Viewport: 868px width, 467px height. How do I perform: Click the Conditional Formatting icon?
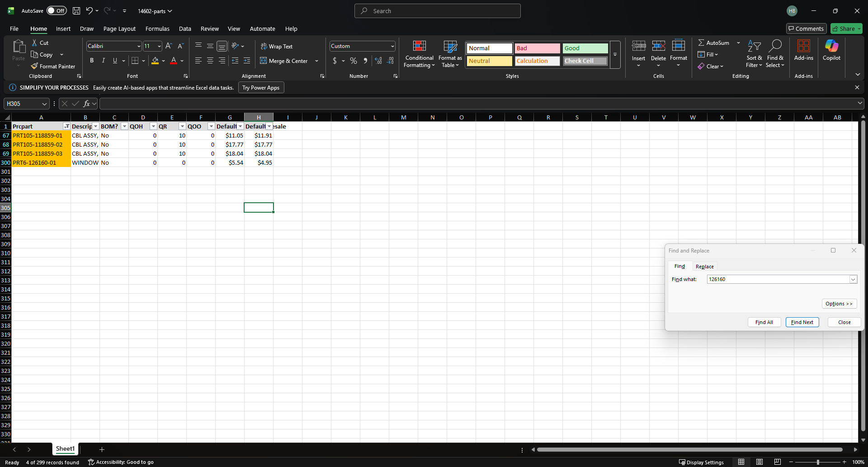pos(419,46)
